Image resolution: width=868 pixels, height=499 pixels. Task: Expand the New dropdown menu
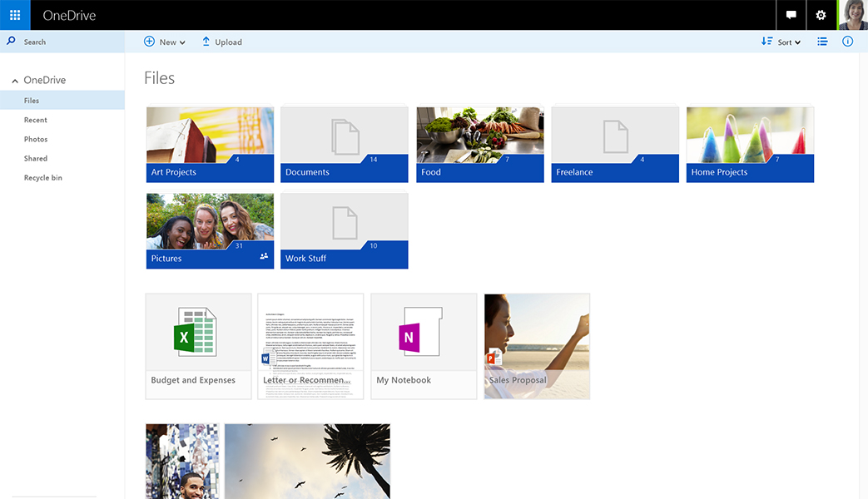[x=165, y=42]
